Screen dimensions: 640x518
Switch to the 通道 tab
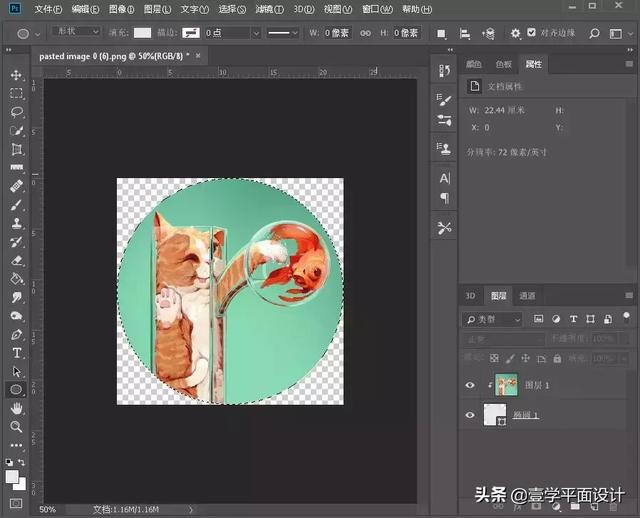(x=527, y=296)
